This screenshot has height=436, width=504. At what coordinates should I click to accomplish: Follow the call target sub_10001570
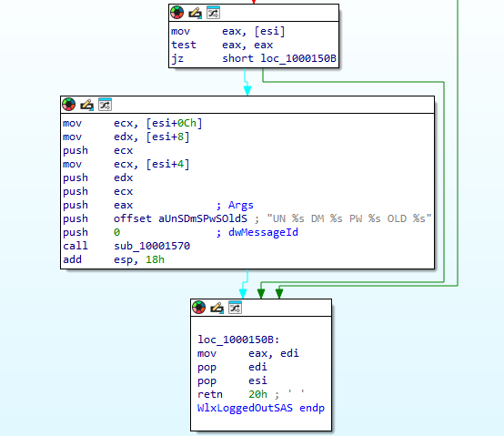pyautogui.click(x=152, y=246)
